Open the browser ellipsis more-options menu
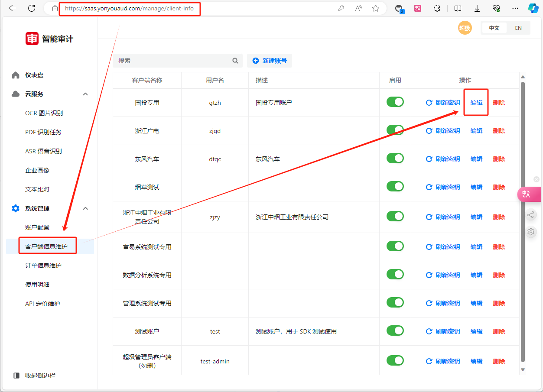This screenshot has height=392, width=543. click(515, 8)
